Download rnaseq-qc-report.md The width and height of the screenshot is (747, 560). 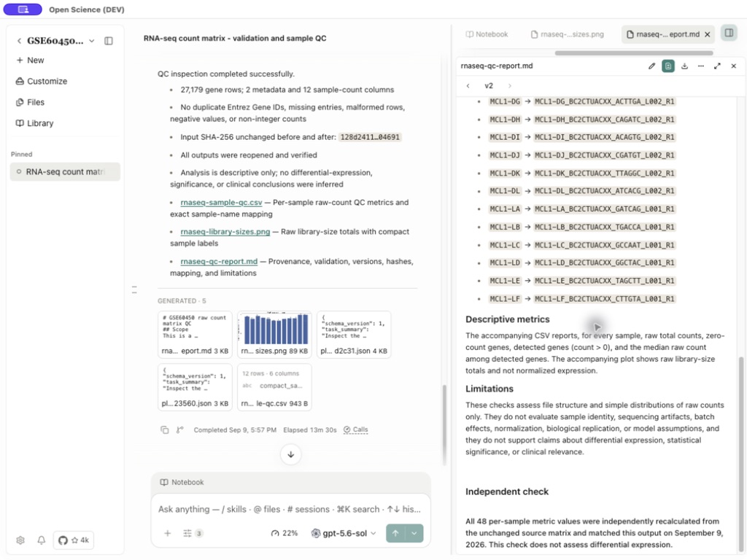pos(684,66)
